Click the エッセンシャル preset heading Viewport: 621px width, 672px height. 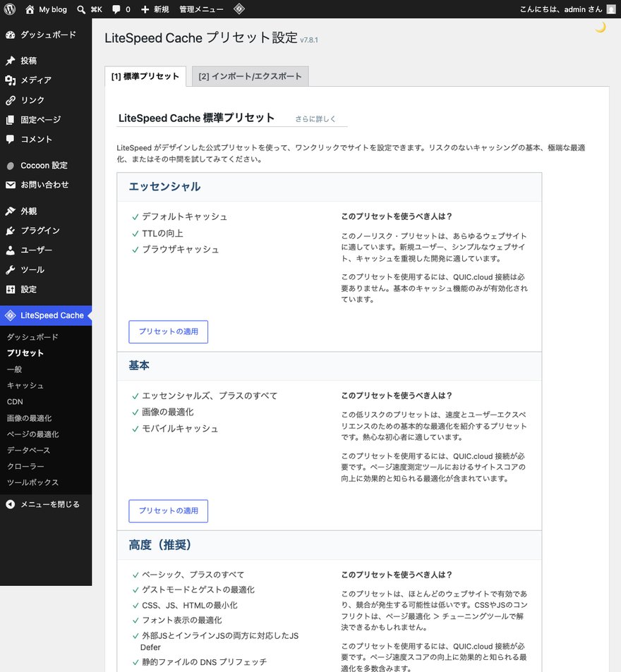coord(164,186)
